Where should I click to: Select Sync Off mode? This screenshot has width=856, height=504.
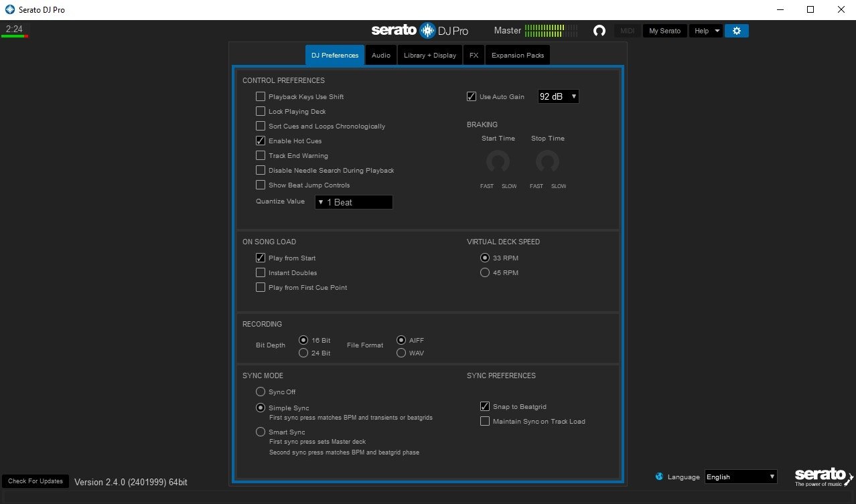[261, 392]
